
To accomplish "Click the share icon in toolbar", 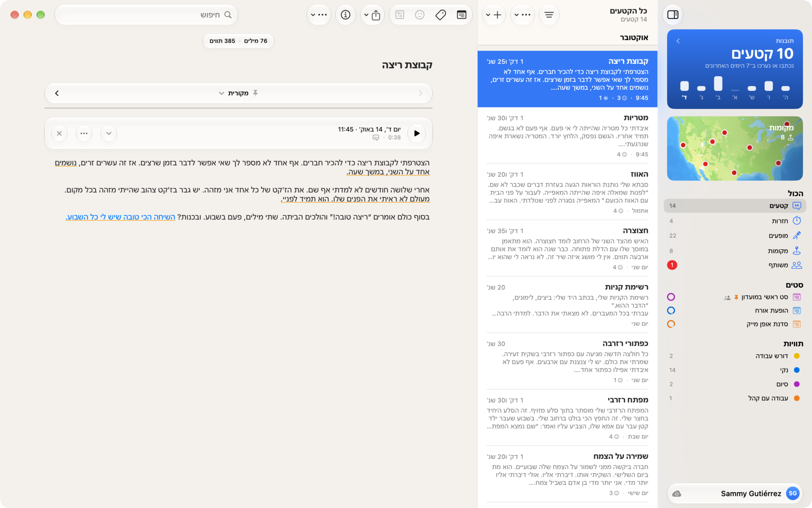I will tap(376, 15).
